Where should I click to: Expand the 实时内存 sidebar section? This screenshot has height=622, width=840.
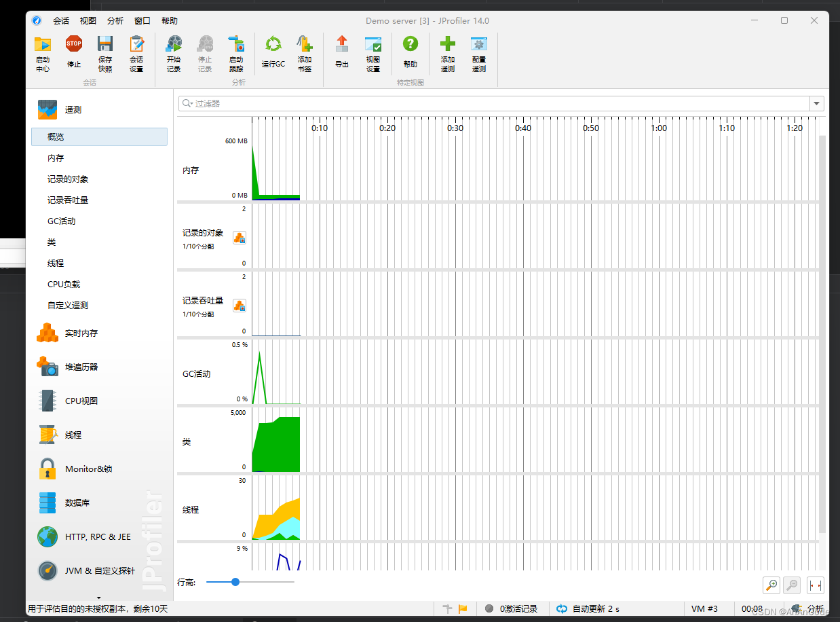click(x=81, y=333)
